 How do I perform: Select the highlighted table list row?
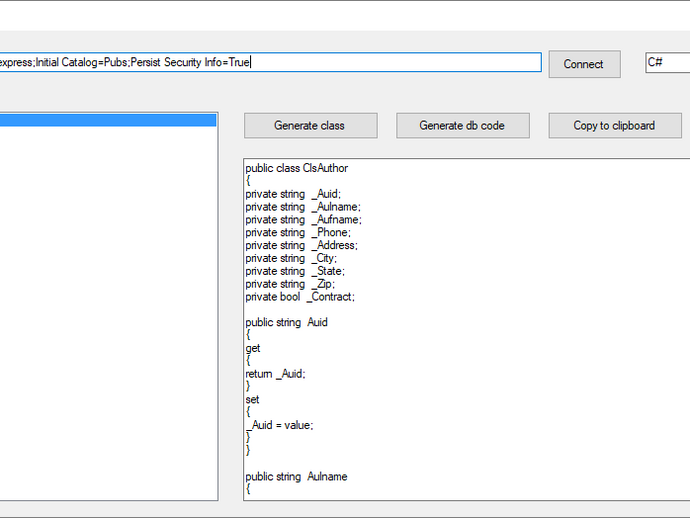[x=108, y=120]
